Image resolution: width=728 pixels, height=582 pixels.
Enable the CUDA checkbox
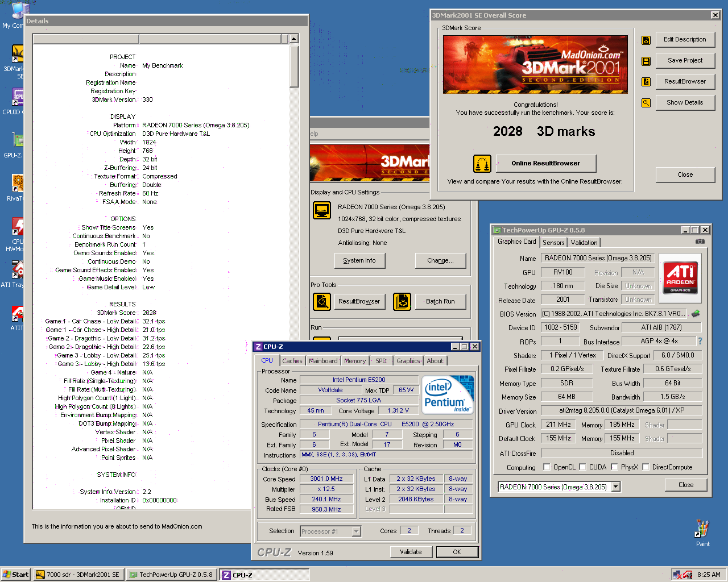[582, 467]
